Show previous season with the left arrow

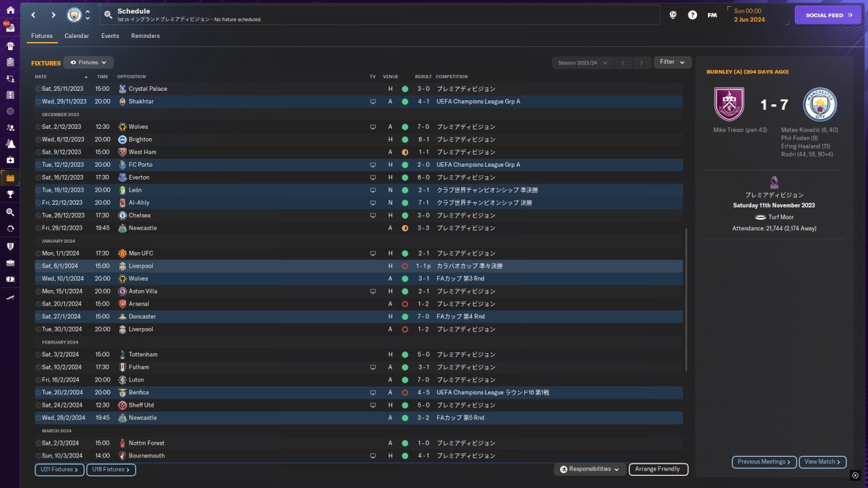[x=623, y=62]
